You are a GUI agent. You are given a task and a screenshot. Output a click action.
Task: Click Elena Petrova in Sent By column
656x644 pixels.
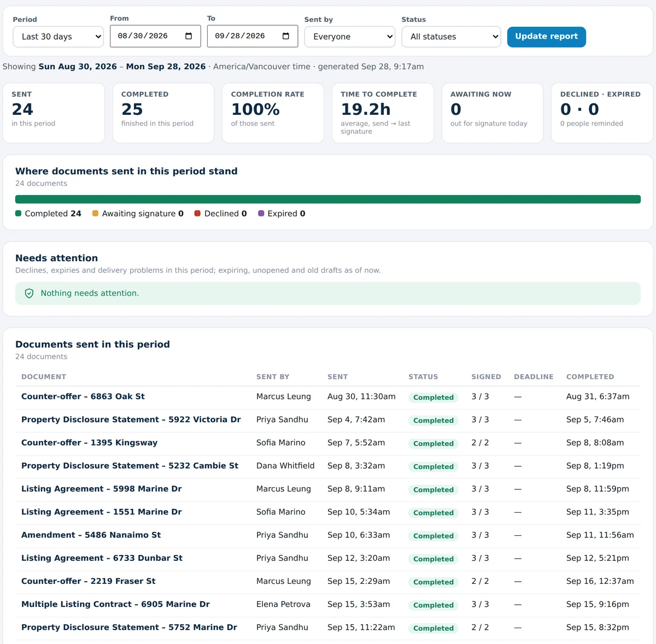coord(283,604)
